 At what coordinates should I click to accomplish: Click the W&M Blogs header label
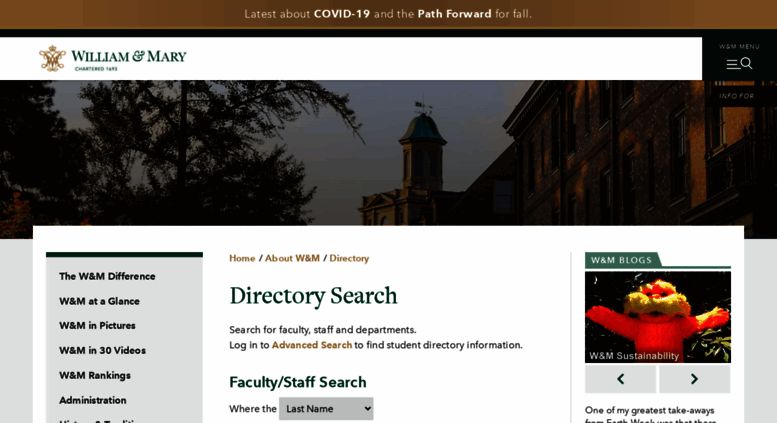point(621,260)
